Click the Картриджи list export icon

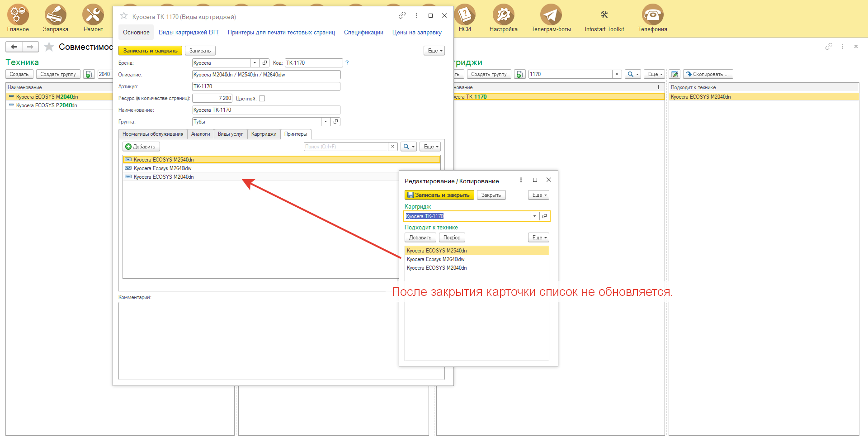click(520, 74)
